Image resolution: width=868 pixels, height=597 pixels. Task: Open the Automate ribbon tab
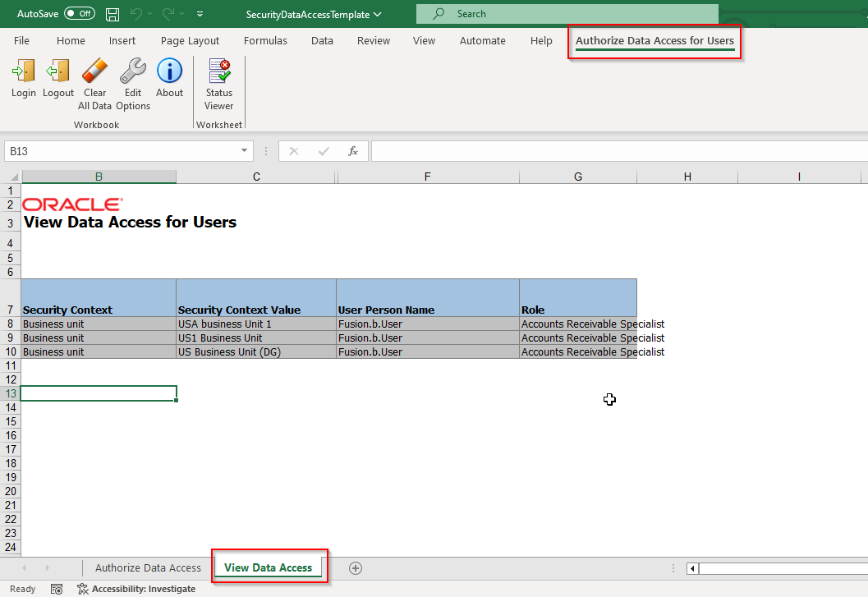pyautogui.click(x=483, y=40)
